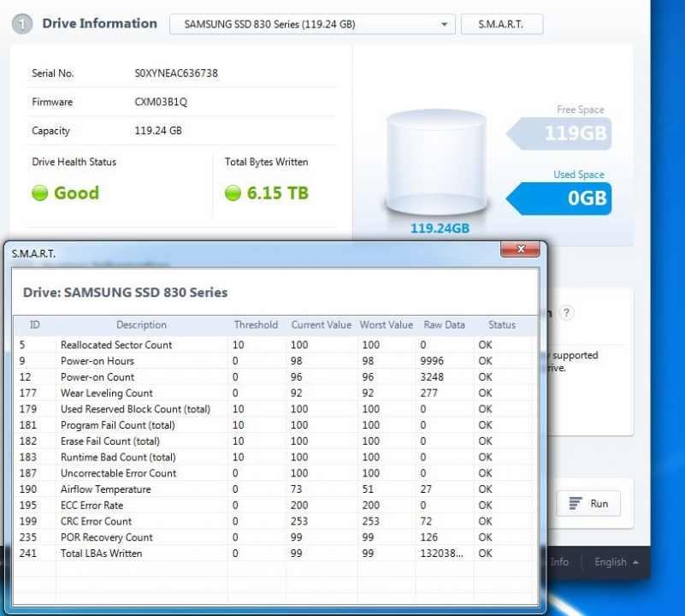Click the S.M.A.R.T. dialog title bar
This screenshot has height=616, width=685.
click(x=253, y=253)
